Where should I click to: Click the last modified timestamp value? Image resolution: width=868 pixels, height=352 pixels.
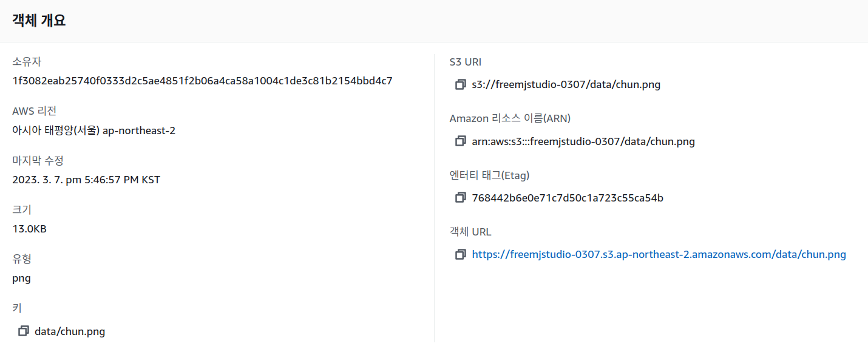(86, 180)
